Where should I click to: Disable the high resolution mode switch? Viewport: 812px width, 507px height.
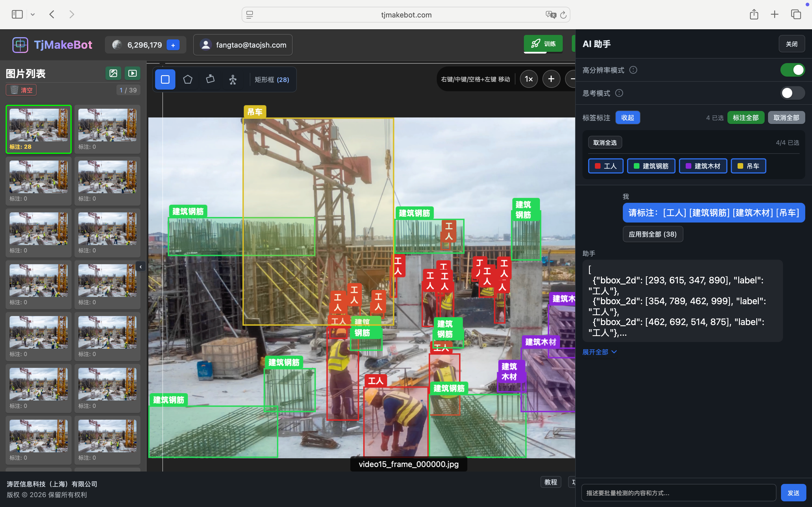792,70
